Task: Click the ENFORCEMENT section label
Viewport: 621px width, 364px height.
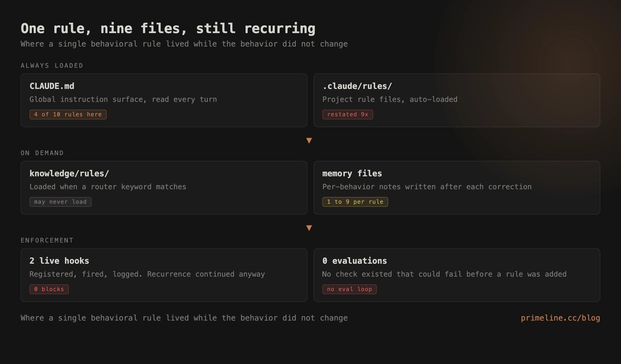Action: coord(47,240)
